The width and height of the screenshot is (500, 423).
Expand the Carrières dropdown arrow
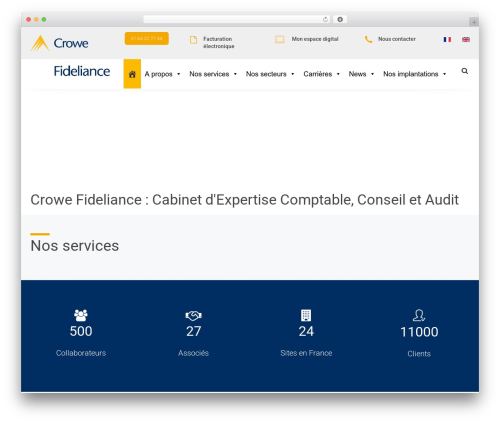click(x=338, y=74)
